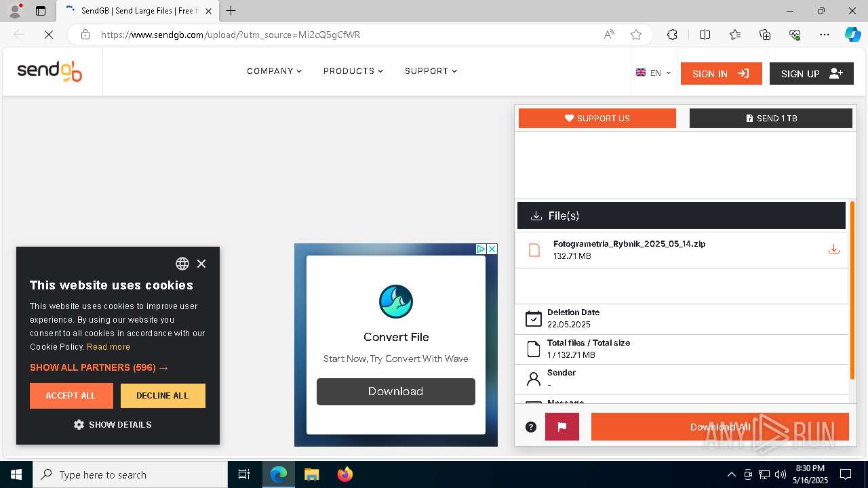Open browser Collections
Screen dimensions: 868x488
[765, 35]
